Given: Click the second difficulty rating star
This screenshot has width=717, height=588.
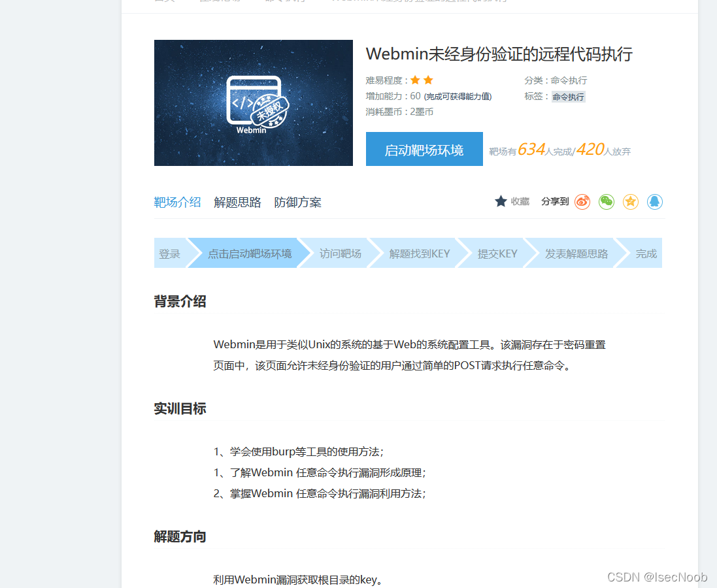Looking at the screenshot, I should tap(428, 80).
